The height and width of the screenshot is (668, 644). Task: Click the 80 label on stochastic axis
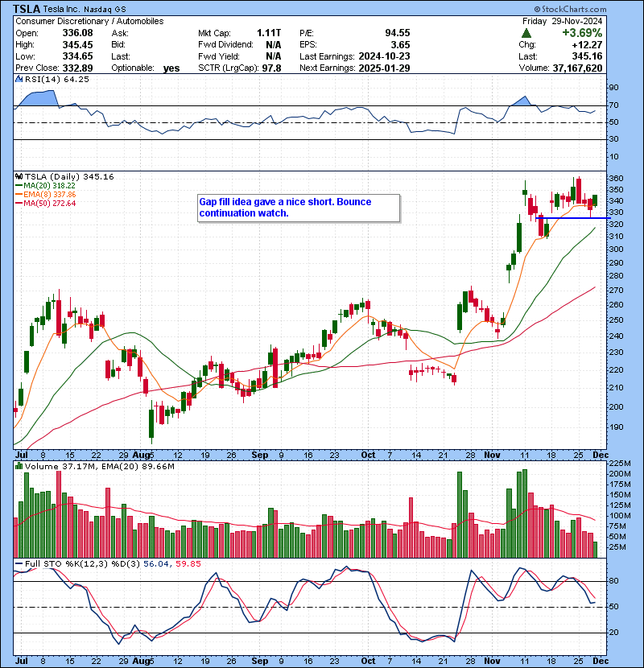(613, 581)
